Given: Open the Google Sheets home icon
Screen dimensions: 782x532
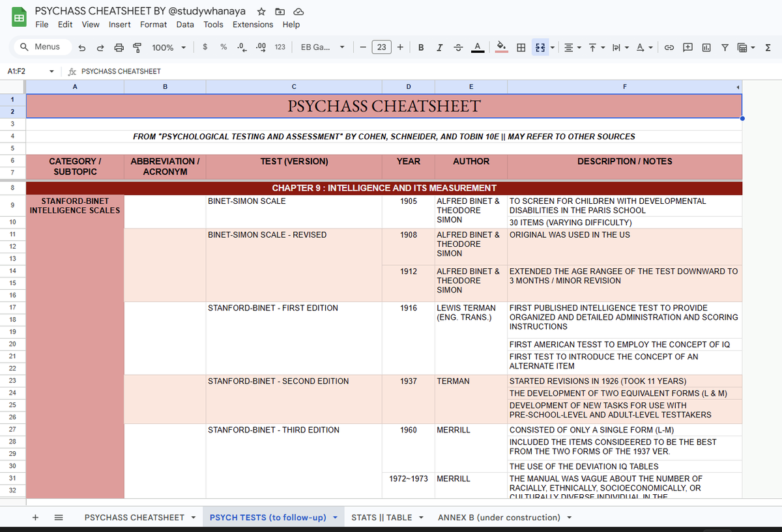Looking at the screenshot, I should 19,18.
